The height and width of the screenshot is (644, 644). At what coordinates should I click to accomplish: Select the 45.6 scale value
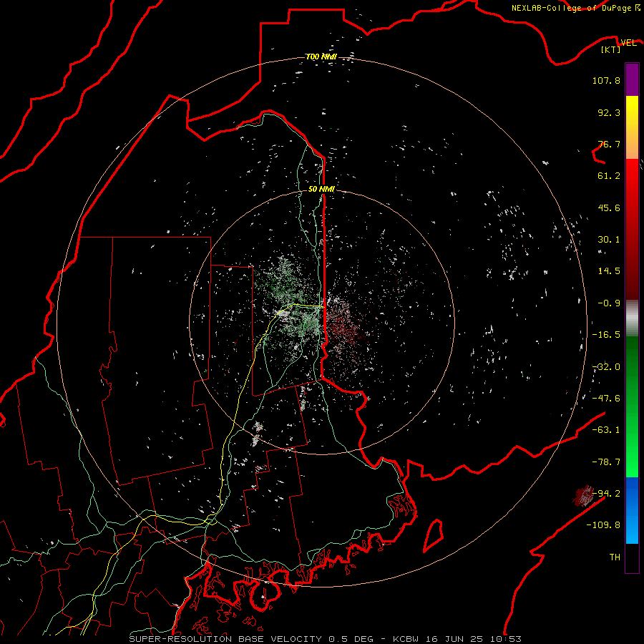pos(609,208)
